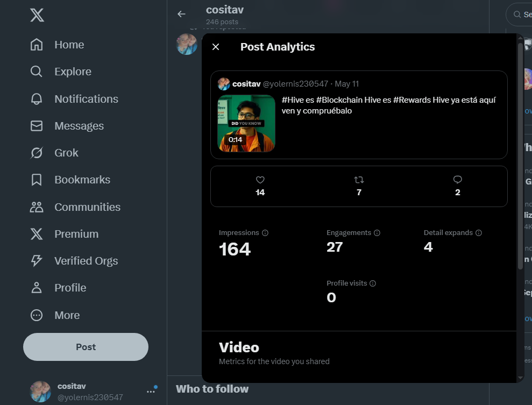Open Explore in the sidebar
This screenshot has height=405, width=532.
(x=73, y=72)
